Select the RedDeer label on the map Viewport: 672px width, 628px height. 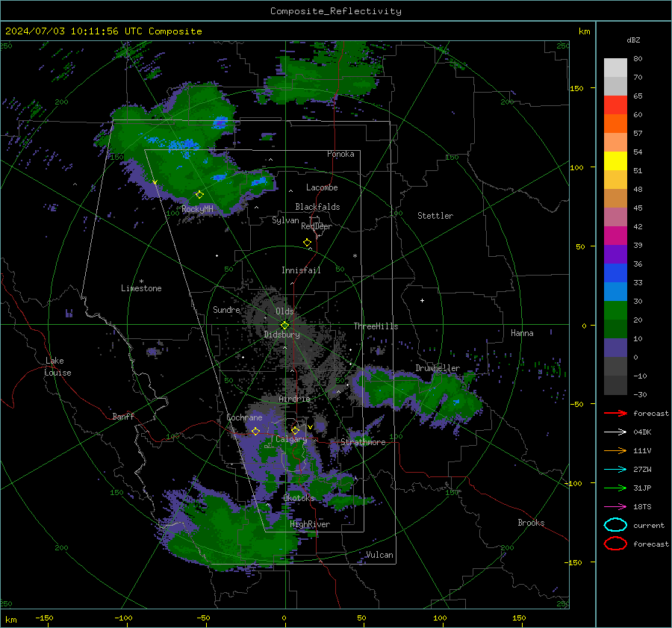tap(317, 226)
